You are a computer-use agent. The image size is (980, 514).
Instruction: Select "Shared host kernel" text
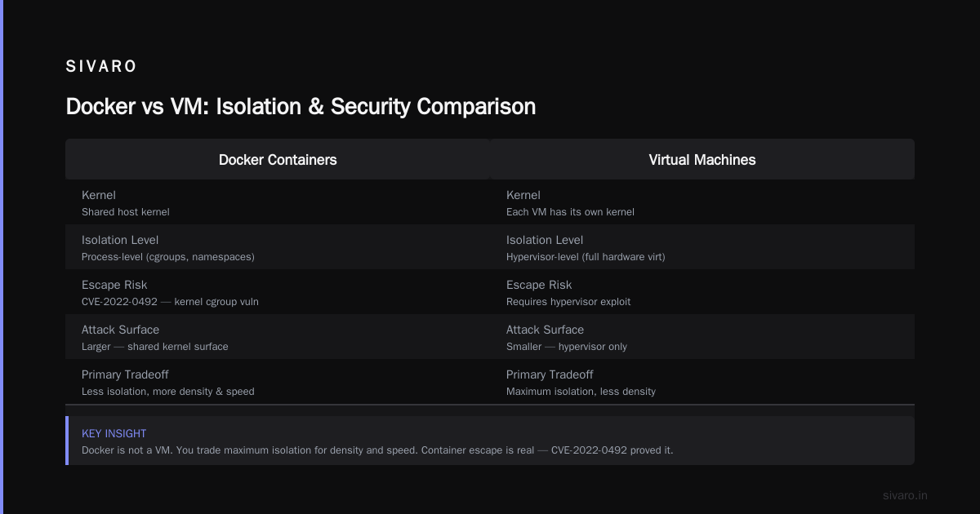click(x=126, y=212)
